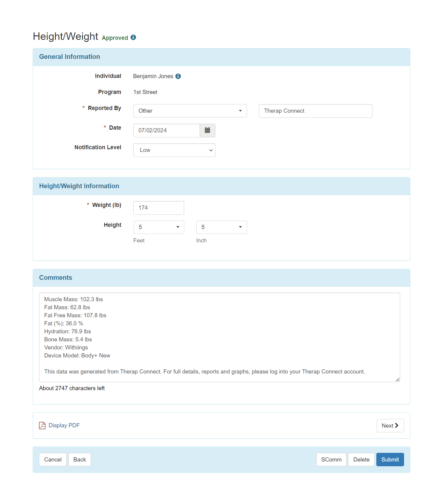This screenshot has width=443, height=504.
Task: Click the Comments section header
Action: (x=221, y=278)
